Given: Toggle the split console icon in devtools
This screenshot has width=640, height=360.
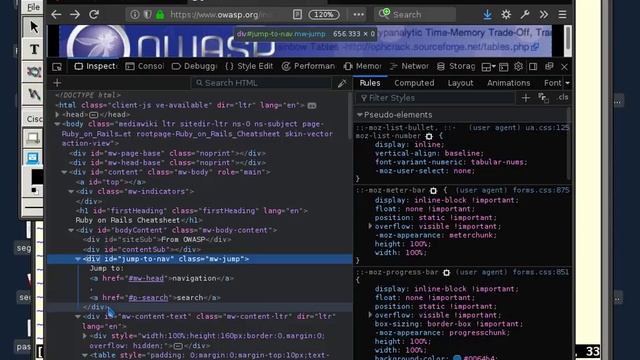Looking at the screenshot, I should (504, 67).
